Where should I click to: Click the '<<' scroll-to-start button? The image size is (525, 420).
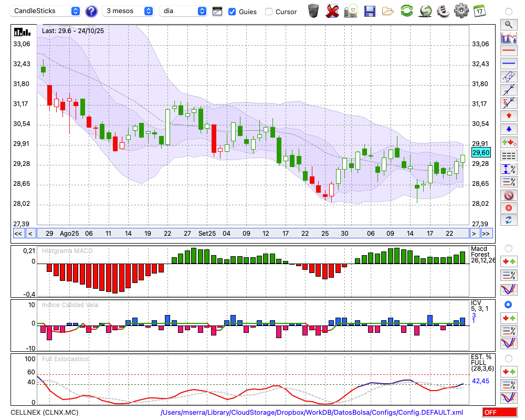coord(18,234)
